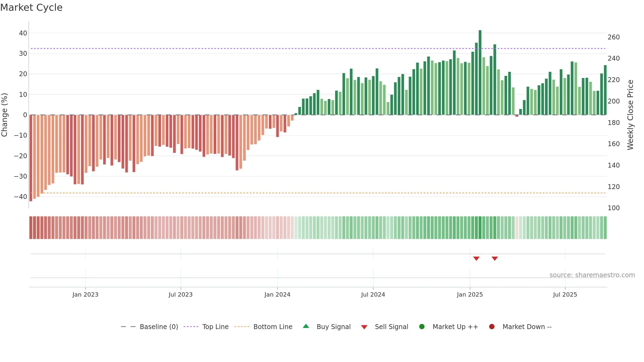Toggle the Top Line legend entry
Viewport: 644px width, 362px height.
206,327
